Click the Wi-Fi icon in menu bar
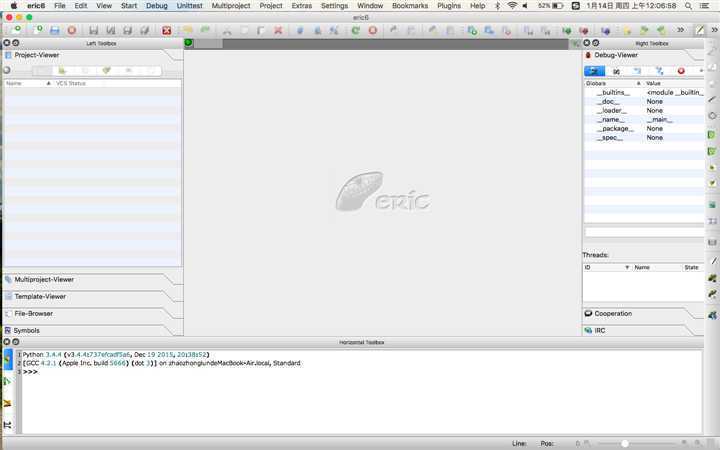Image resolution: width=720 pixels, height=450 pixels. [x=512, y=6]
